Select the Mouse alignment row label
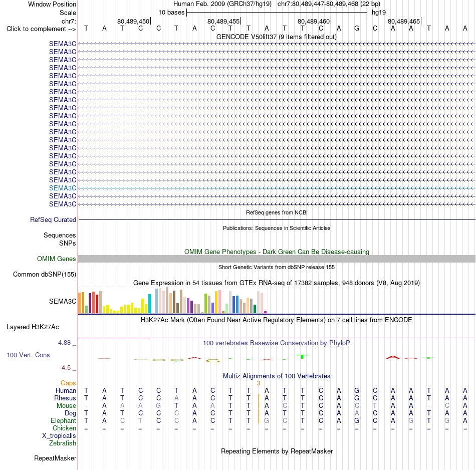This screenshot has width=476, height=470. pyautogui.click(x=66, y=406)
